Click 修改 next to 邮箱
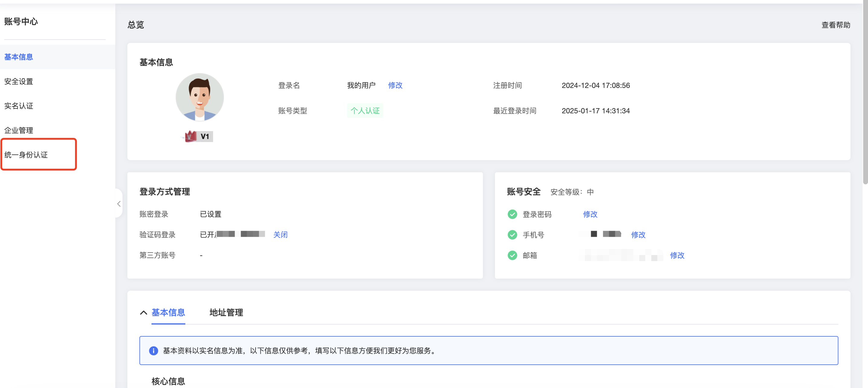 click(677, 255)
